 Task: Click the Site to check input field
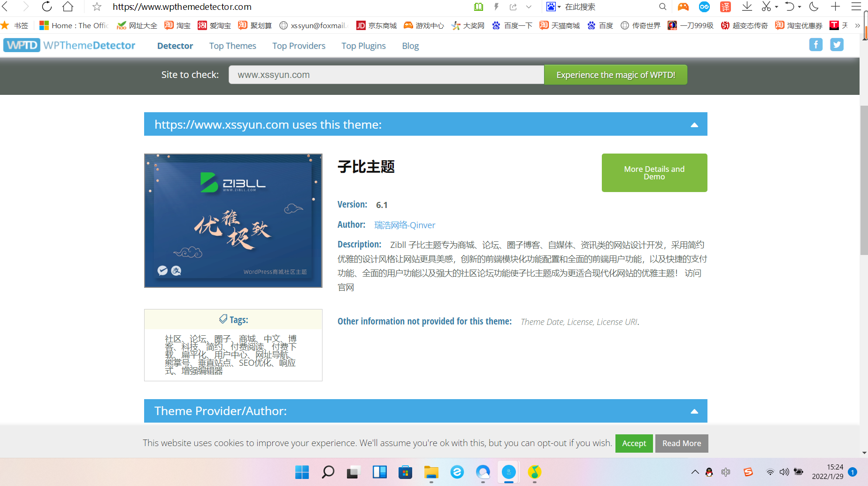click(386, 75)
